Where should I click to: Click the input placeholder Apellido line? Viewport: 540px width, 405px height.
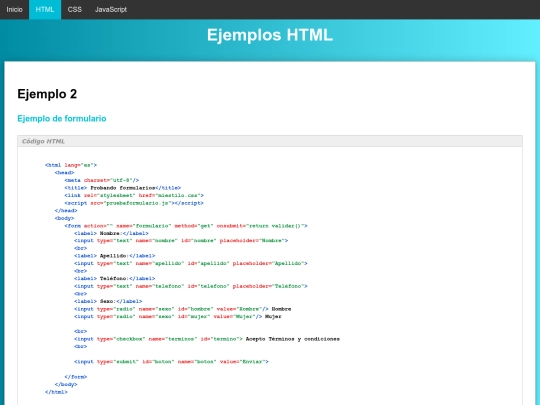click(x=190, y=263)
